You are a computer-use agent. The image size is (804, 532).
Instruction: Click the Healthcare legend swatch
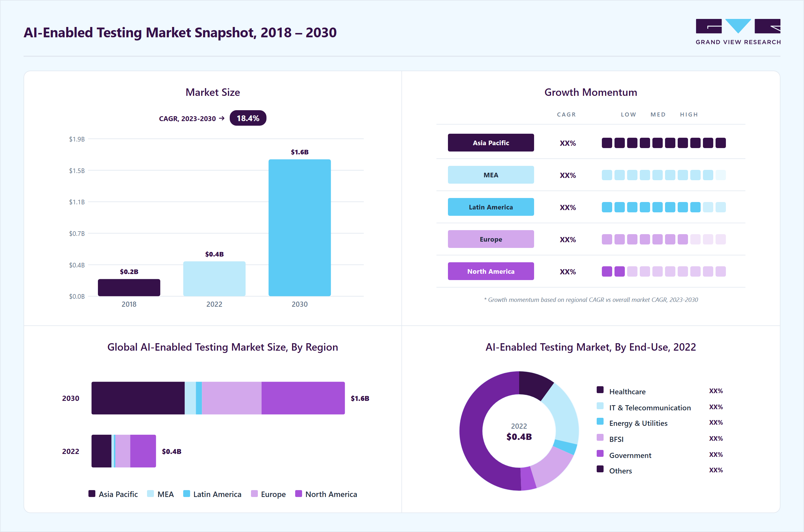pos(600,390)
